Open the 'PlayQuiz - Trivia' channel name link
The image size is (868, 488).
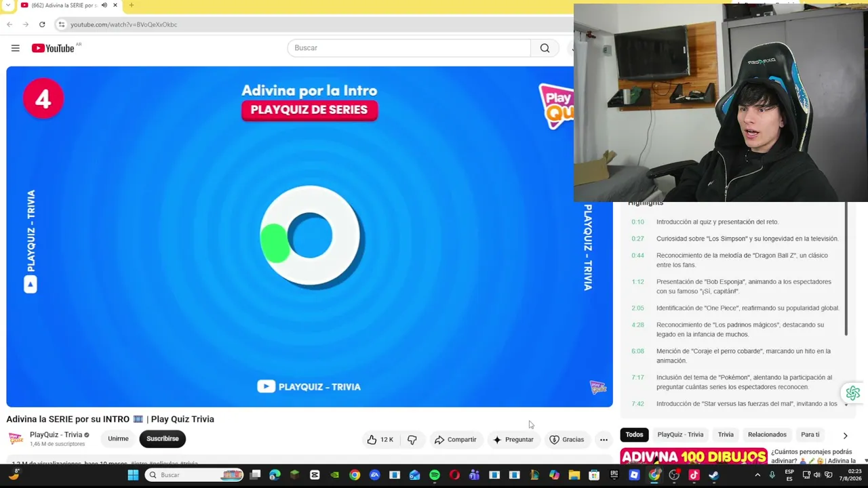[56, 434]
